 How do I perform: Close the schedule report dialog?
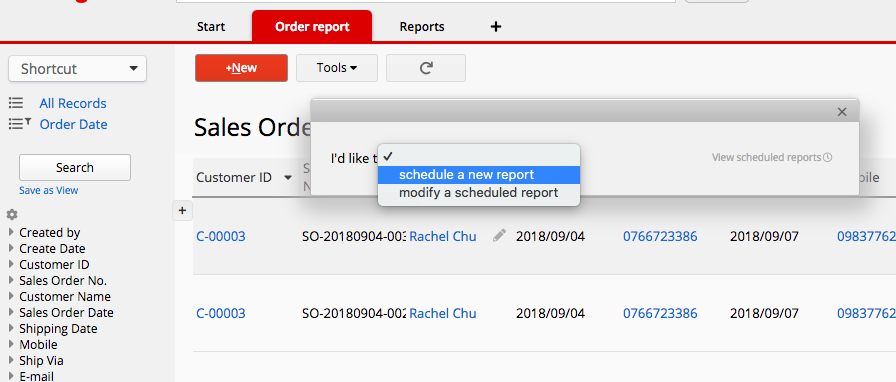[842, 112]
